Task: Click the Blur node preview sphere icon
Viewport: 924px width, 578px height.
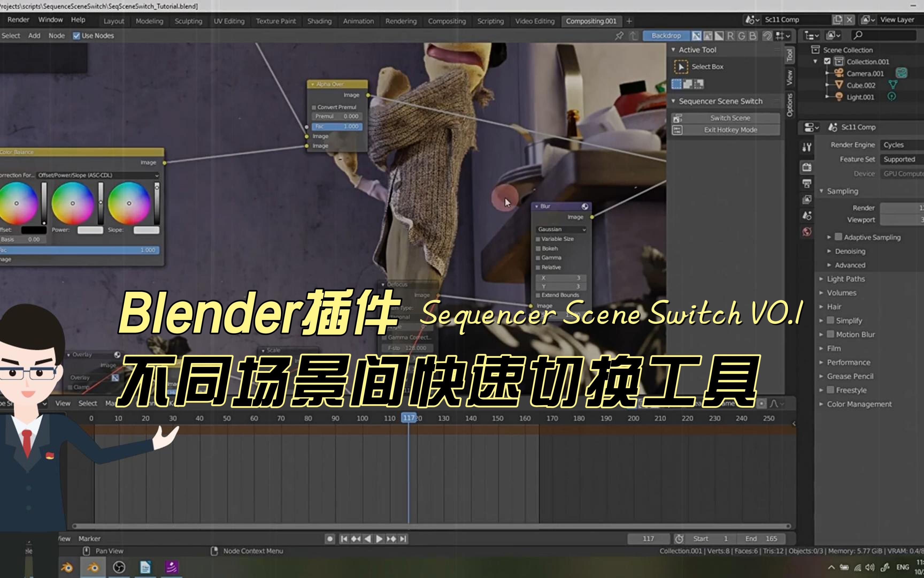Action: [x=584, y=206]
